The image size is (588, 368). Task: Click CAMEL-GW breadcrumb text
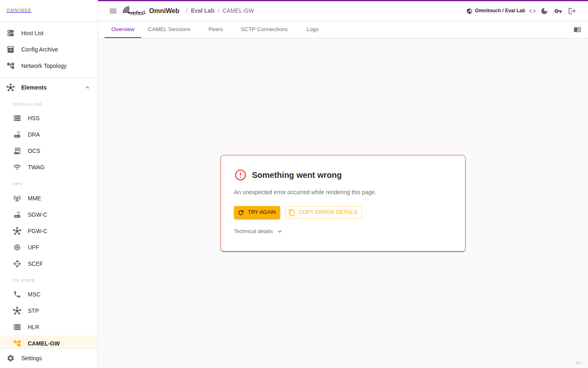coord(238,11)
